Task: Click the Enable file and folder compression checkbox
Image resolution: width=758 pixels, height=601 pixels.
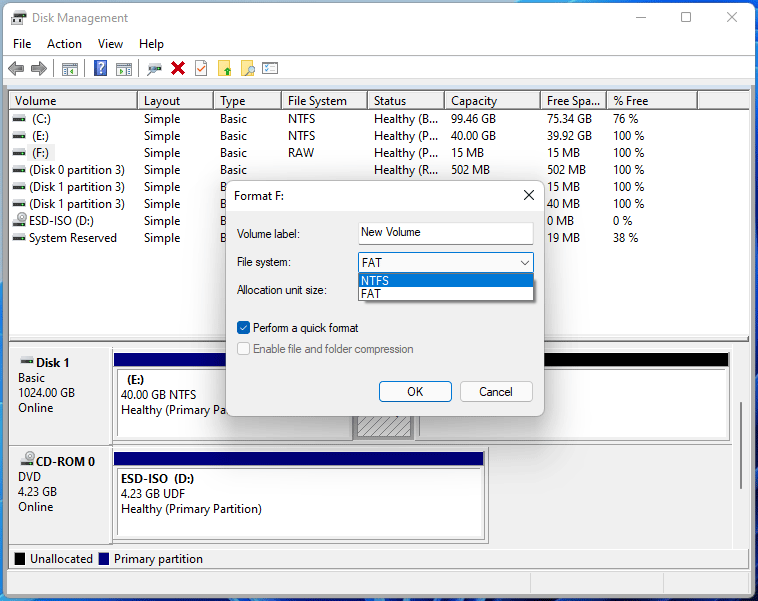Action: click(243, 349)
